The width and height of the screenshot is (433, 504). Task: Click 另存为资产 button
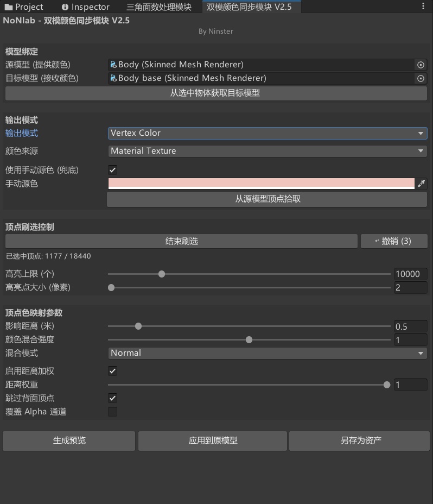359,440
